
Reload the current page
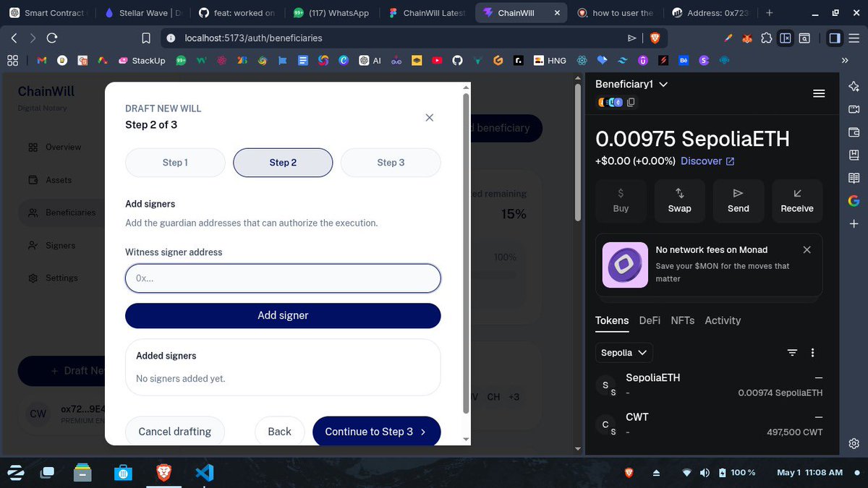[51, 38]
